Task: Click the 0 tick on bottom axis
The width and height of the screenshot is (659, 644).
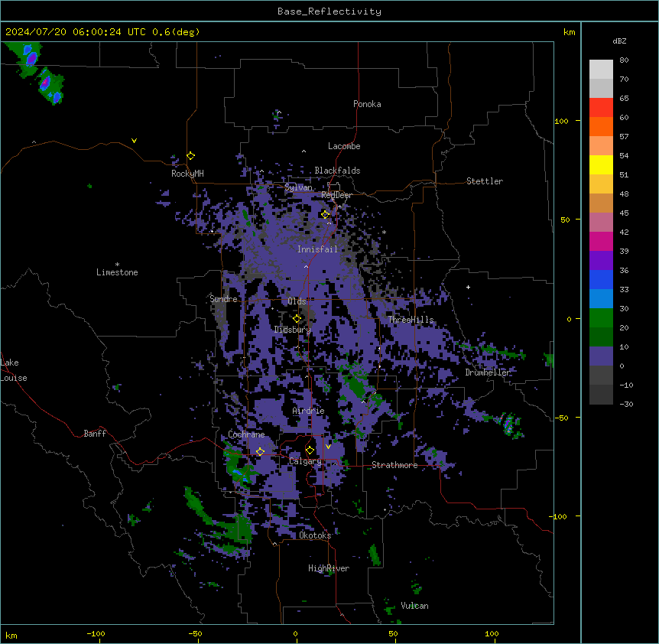Action: tap(295, 633)
